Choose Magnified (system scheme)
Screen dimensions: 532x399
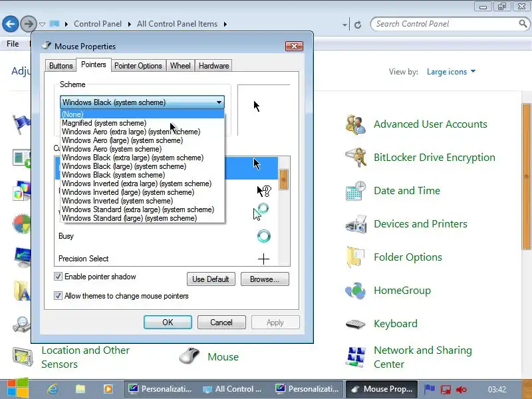[142, 123]
